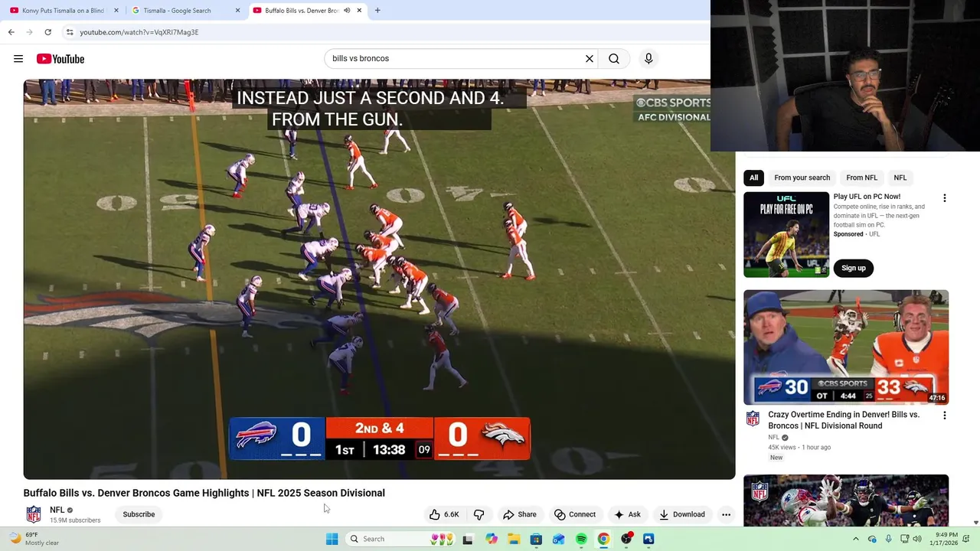
Task: Select the All filter chip
Action: (x=754, y=178)
